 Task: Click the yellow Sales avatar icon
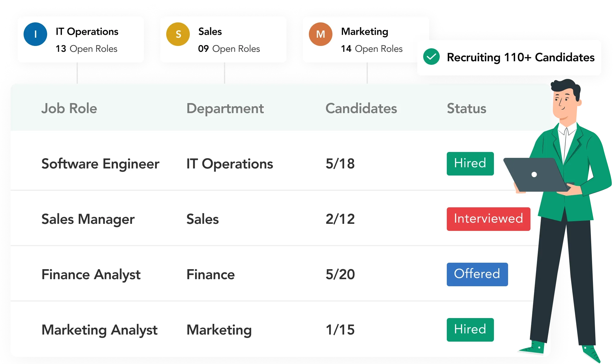(178, 34)
